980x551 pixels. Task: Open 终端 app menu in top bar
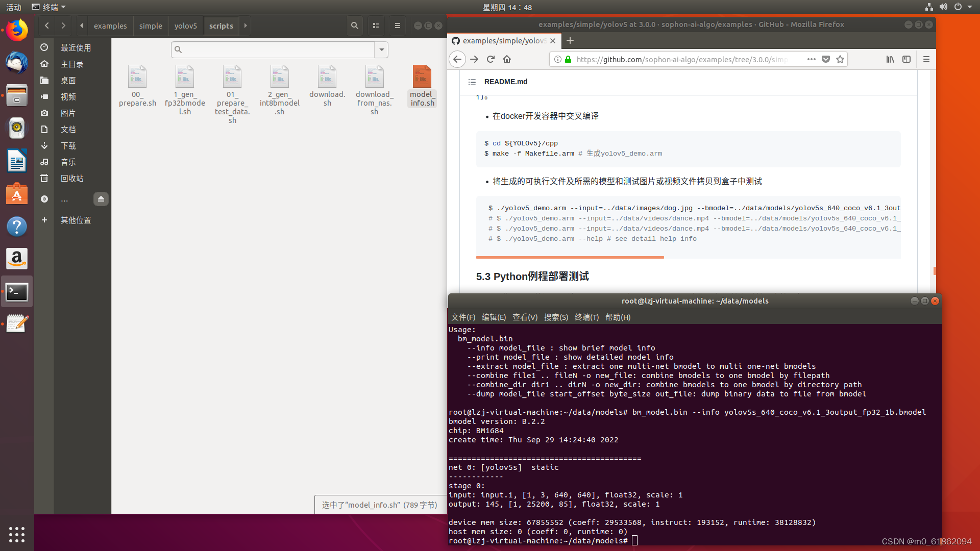pos(48,7)
